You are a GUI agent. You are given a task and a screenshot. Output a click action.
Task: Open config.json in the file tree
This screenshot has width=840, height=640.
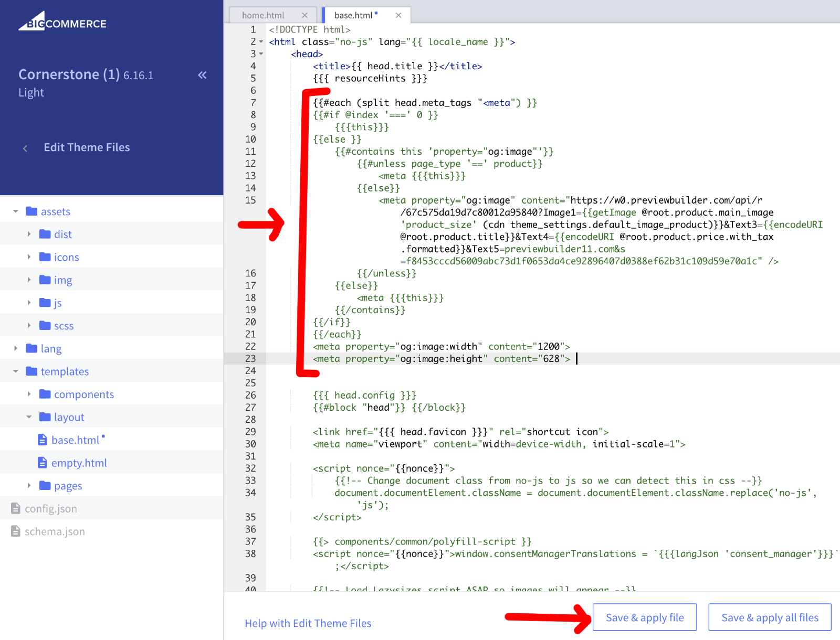pos(50,508)
